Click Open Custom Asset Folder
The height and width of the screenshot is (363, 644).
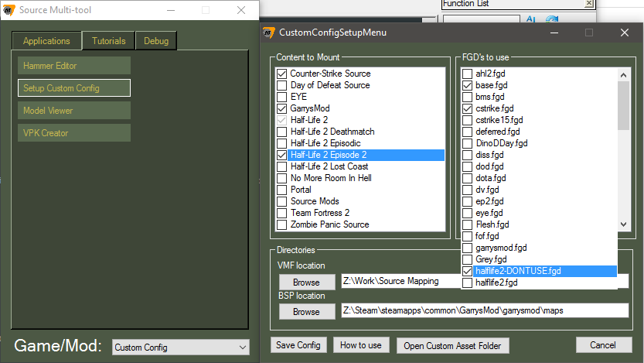click(452, 346)
